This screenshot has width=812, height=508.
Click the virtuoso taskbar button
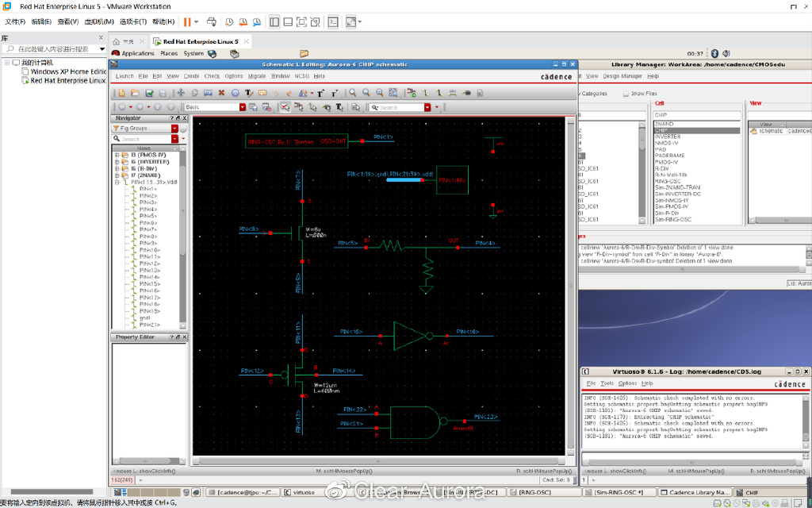pyautogui.click(x=317, y=492)
